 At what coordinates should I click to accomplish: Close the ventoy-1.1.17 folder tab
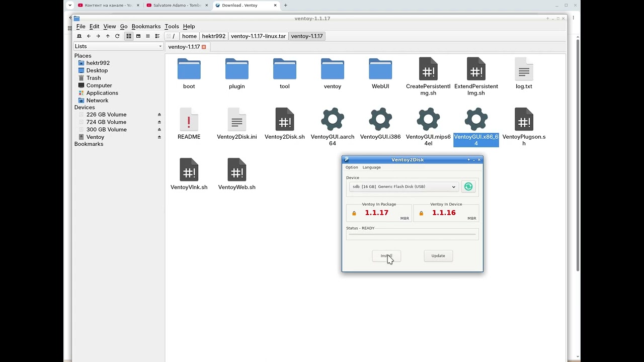click(x=204, y=47)
